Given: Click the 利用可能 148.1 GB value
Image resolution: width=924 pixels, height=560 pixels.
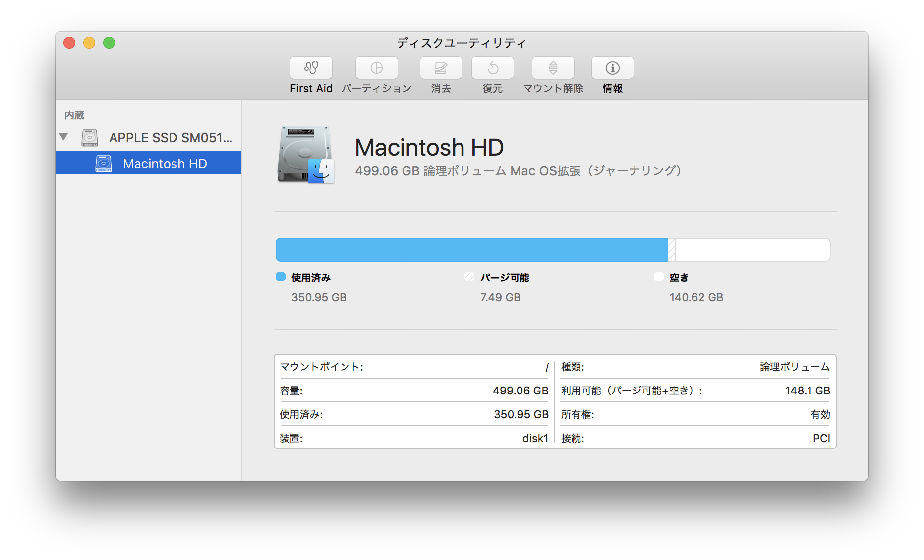Looking at the screenshot, I should click(x=808, y=391).
